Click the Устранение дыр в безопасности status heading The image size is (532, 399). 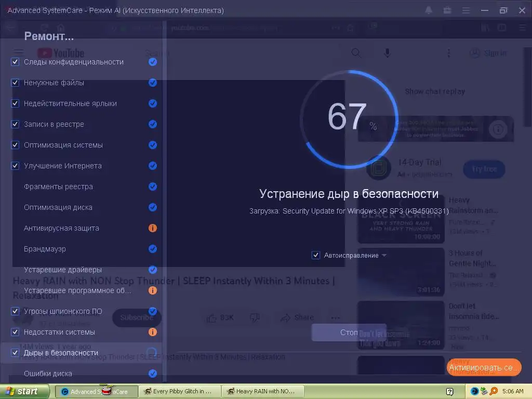[x=349, y=194]
